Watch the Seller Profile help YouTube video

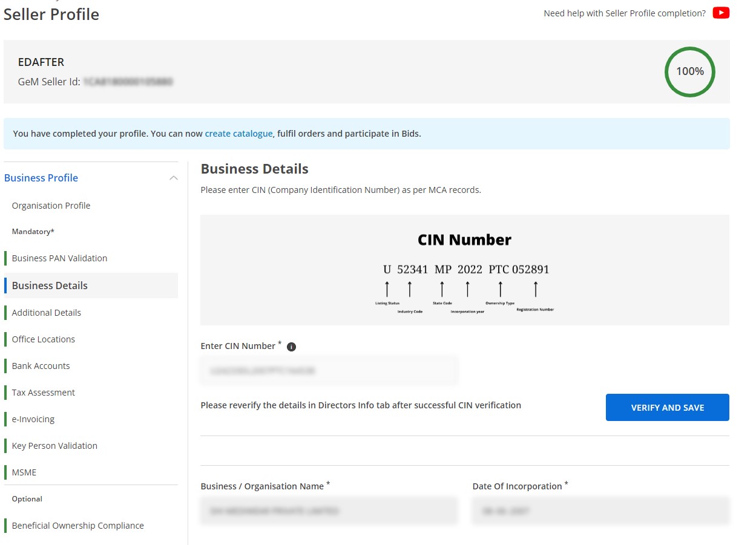[x=720, y=12]
